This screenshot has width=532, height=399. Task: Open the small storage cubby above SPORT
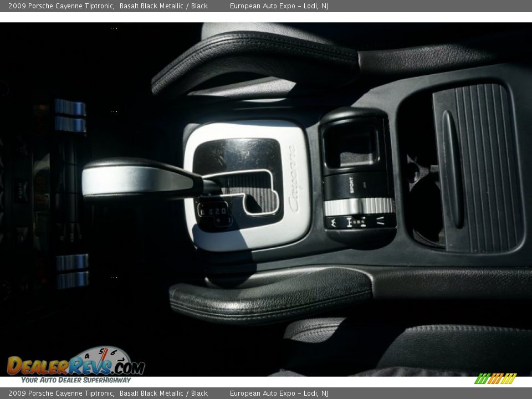352,145
